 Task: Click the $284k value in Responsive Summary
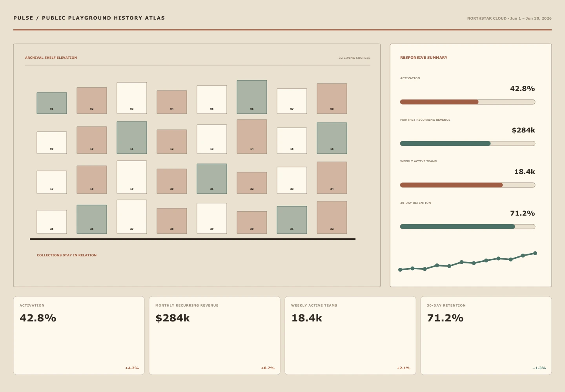(523, 130)
